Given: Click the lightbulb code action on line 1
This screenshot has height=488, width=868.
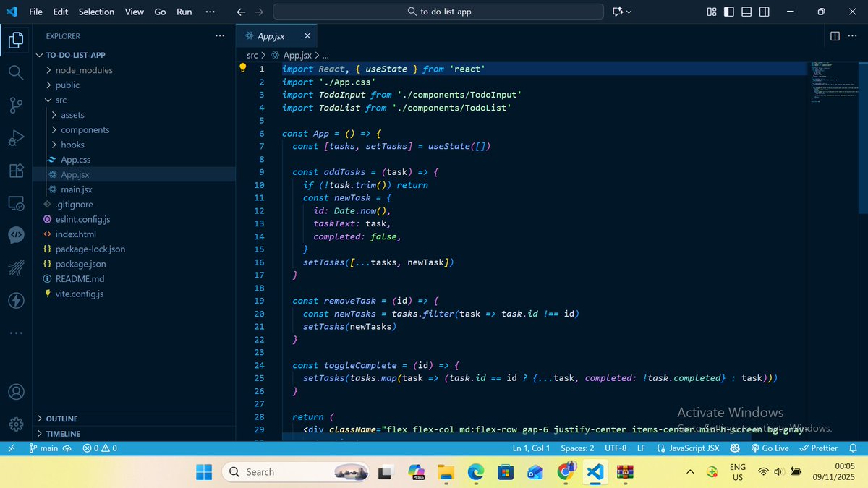Looking at the screenshot, I should tap(243, 67).
